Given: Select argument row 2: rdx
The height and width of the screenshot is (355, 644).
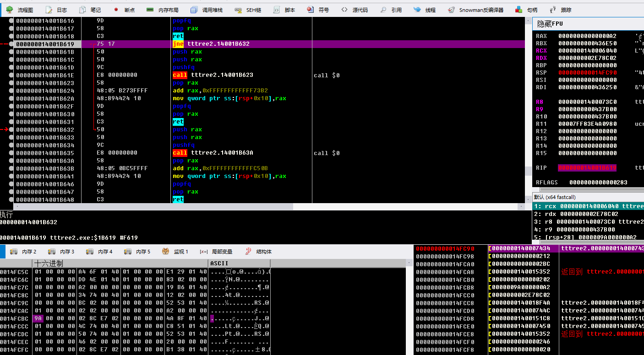Looking at the screenshot, I should coord(588,214).
